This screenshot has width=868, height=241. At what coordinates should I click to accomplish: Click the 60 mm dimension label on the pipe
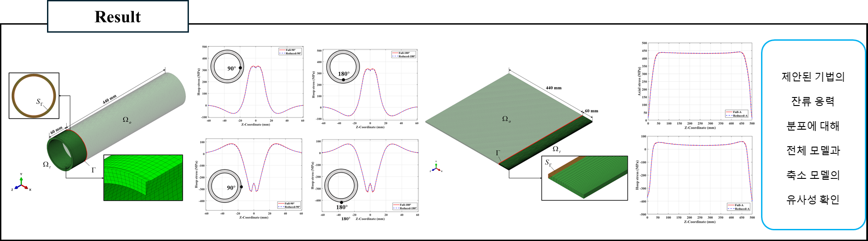pos(56,131)
